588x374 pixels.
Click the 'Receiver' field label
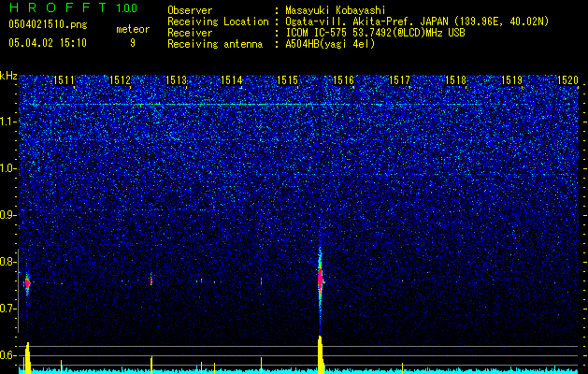coord(190,33)
